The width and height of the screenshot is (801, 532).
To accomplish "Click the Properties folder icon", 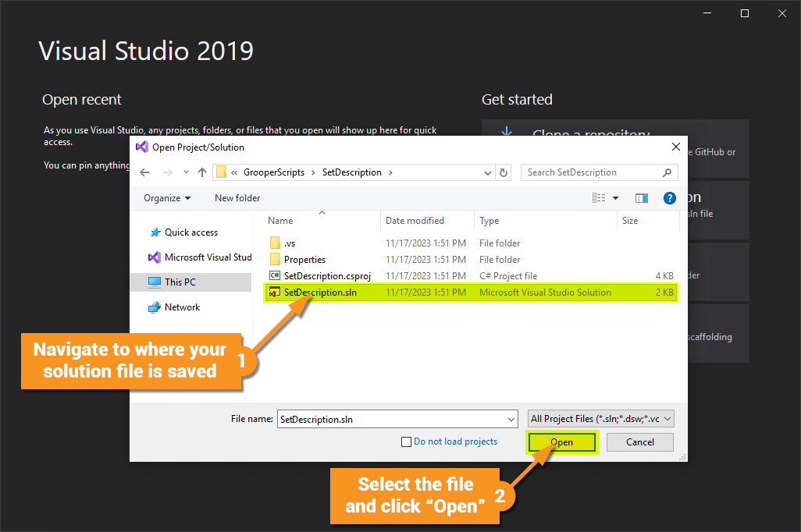I will click(x=275, y=259).
